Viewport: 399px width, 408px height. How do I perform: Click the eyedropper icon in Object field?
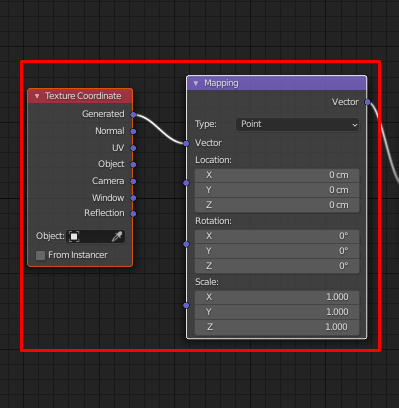point(117,236)
